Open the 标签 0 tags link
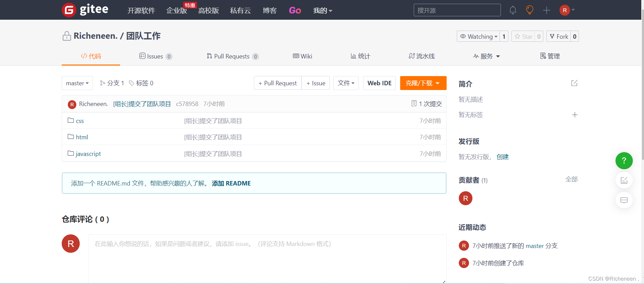644x284 pixels. click(141, 83)
